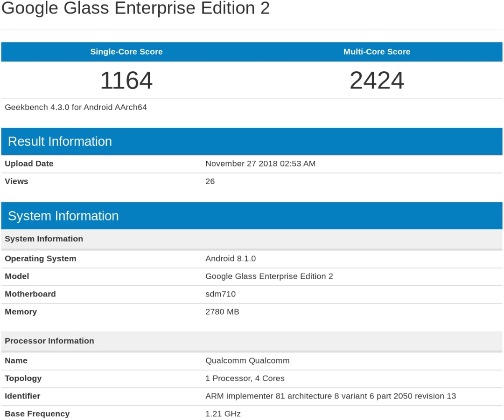Image resolution: width=504 pixels, height=420 pixels.
Task: Click the Views count 26
Action: point(210,181)
